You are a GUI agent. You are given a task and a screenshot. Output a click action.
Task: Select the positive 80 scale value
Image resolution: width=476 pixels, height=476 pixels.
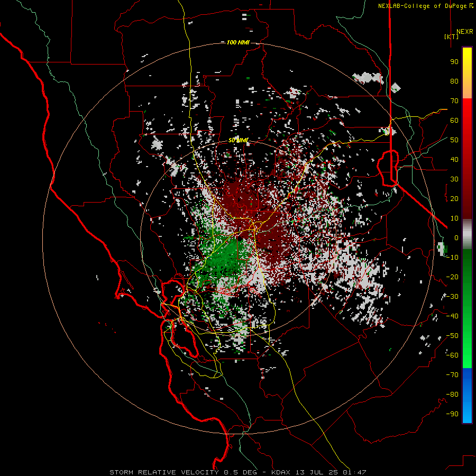[x=454, y=81]
